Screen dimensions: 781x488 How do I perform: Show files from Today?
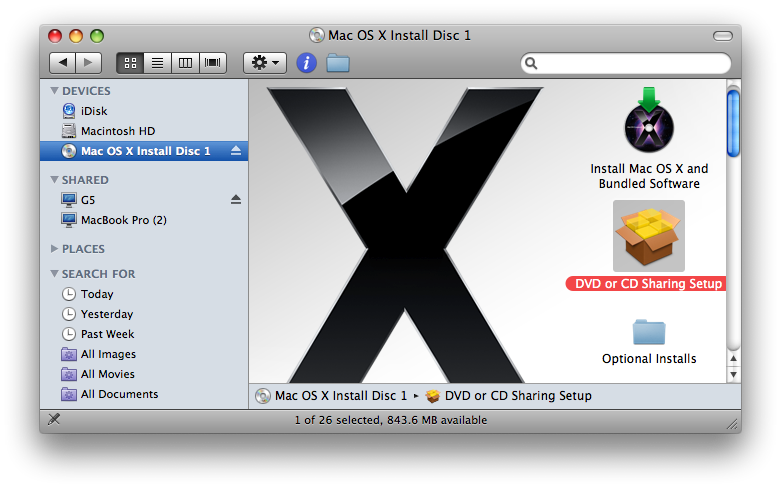pyautogui.click(x=144, y=294)
